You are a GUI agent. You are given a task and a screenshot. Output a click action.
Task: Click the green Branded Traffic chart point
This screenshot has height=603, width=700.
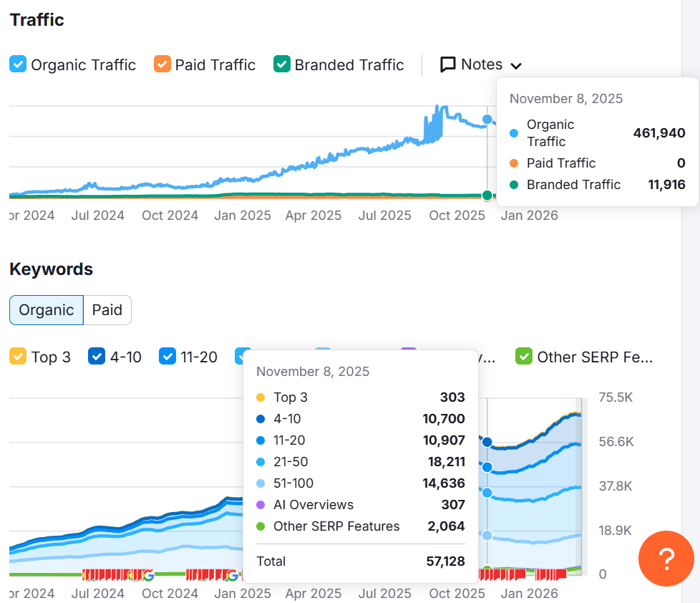487,196
